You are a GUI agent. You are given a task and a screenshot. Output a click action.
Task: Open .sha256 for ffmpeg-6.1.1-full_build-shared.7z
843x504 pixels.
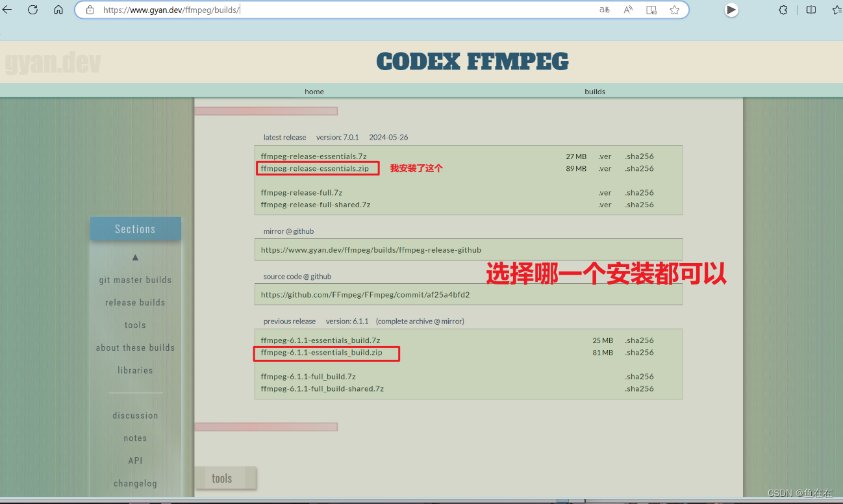(x=639, y=388)
